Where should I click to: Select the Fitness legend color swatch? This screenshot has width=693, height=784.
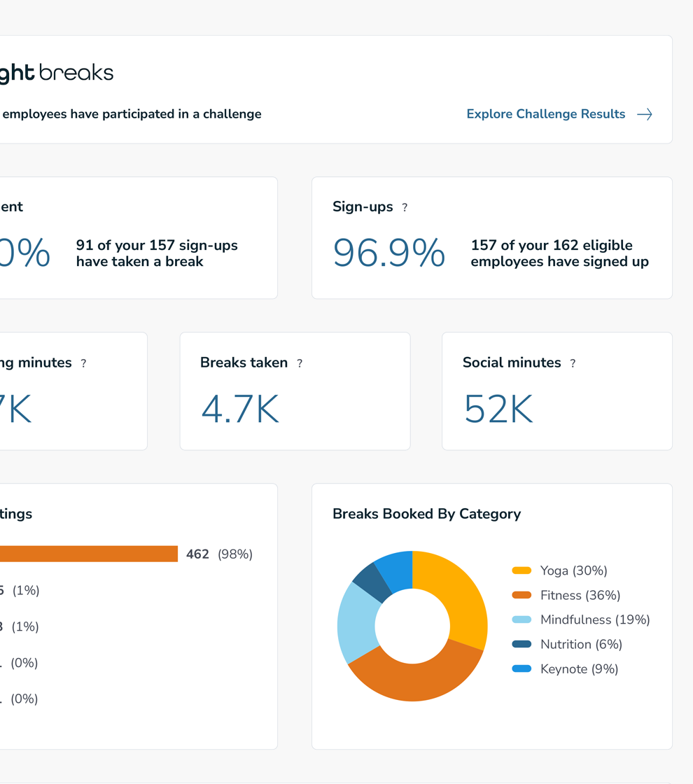tap(521, 595)
